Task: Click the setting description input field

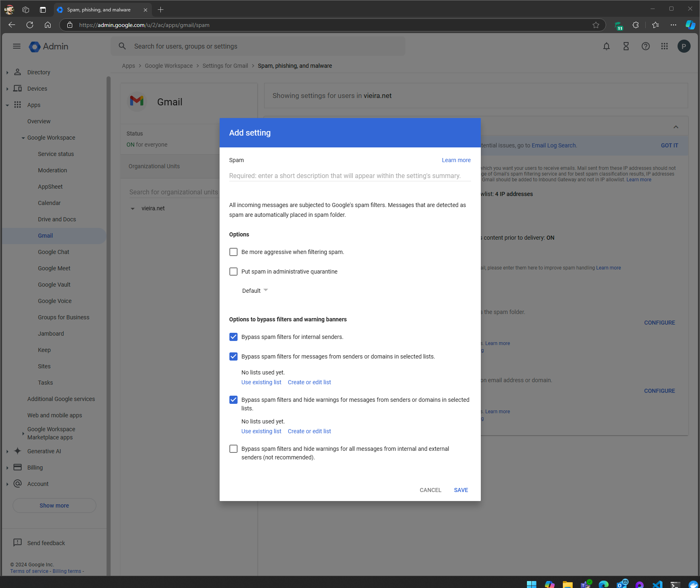Action: (350, 176)
